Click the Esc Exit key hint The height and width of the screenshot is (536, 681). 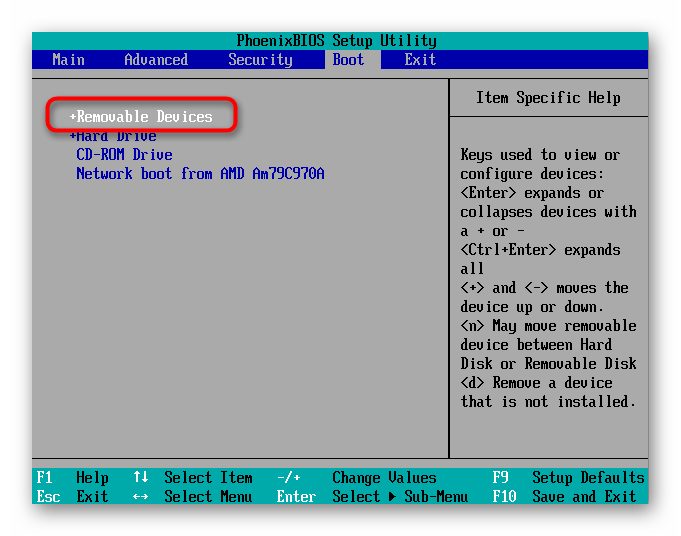tap(73, 496)
